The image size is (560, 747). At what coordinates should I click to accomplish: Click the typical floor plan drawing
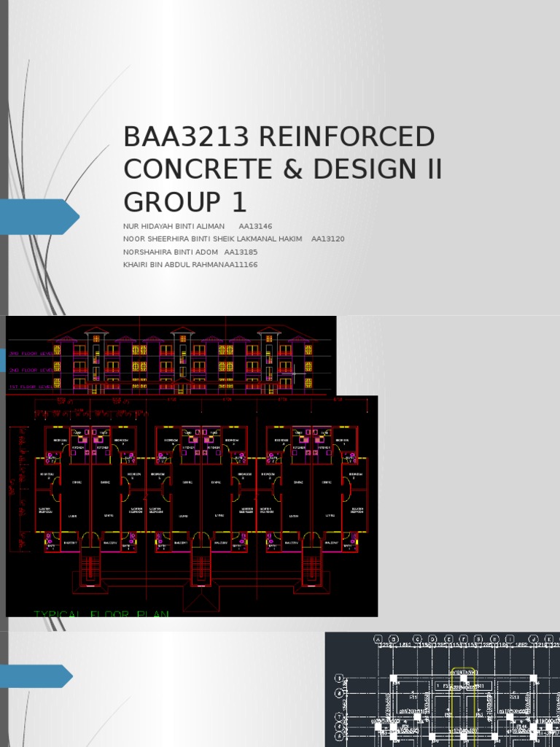point(192,506)
